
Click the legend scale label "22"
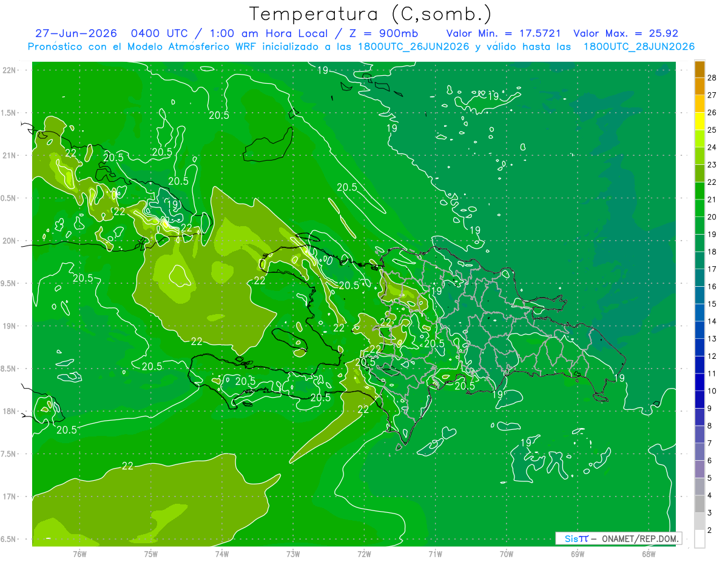click(713, 182)
